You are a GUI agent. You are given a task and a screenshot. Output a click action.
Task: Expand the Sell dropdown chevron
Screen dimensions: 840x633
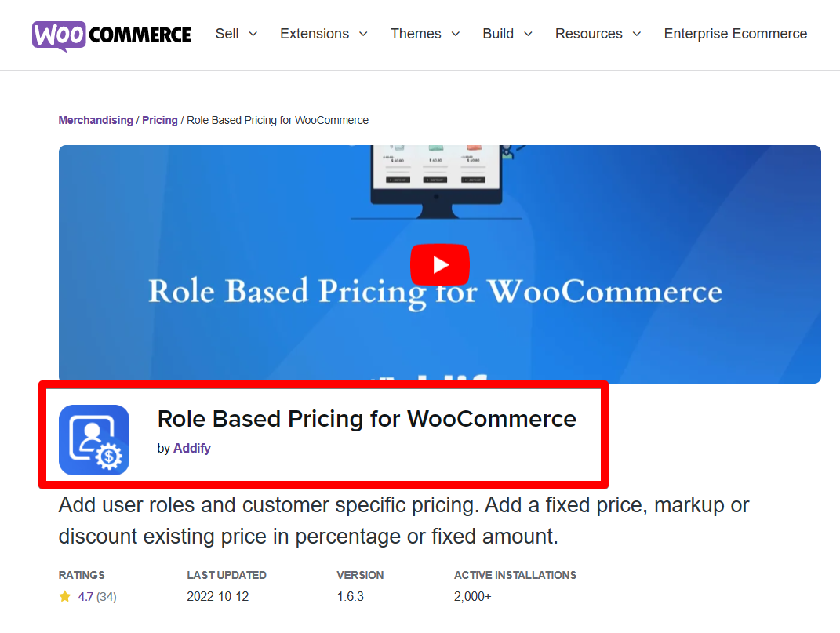point(253,34)
